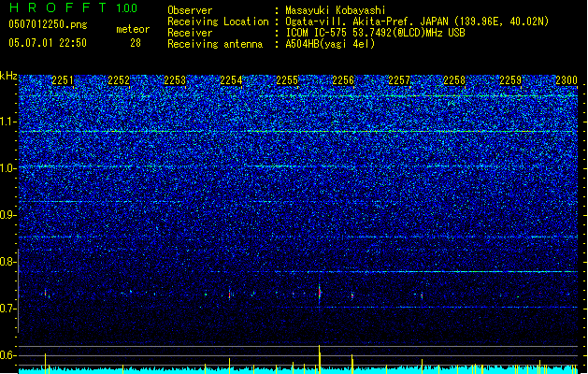
Task: Click the 1.1 frequency axis label
Action: click(8, 122)
